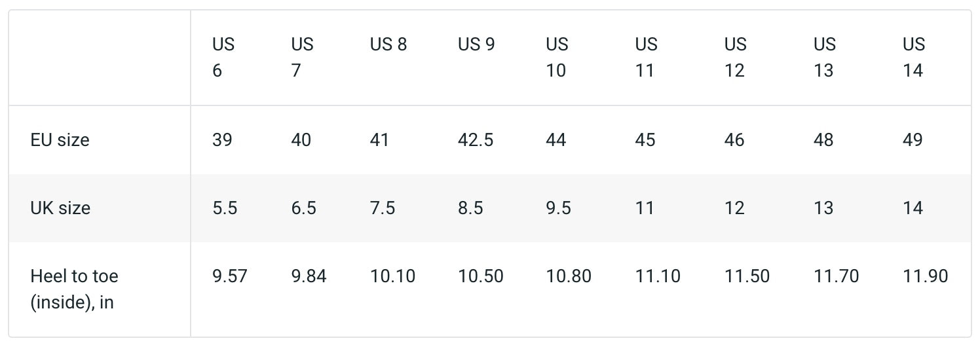This screenshot has height=351, width=980.
Task: Click the EU size 39 cell
Action: pyautogui.click(x=222, y=140)
